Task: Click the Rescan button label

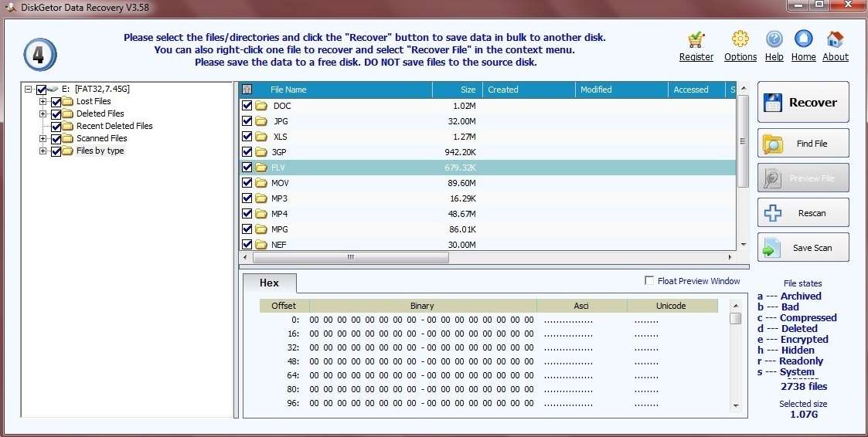Action: (x=812, y=213)
